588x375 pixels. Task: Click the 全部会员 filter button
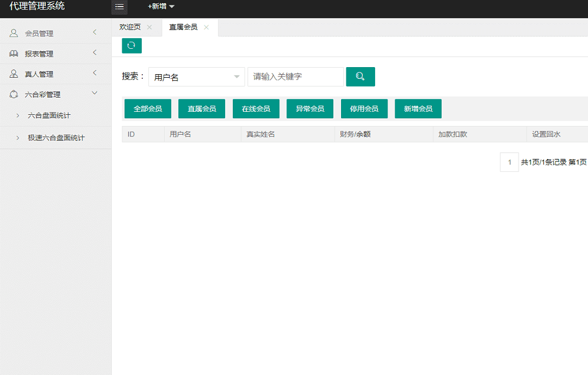(147, 108)
